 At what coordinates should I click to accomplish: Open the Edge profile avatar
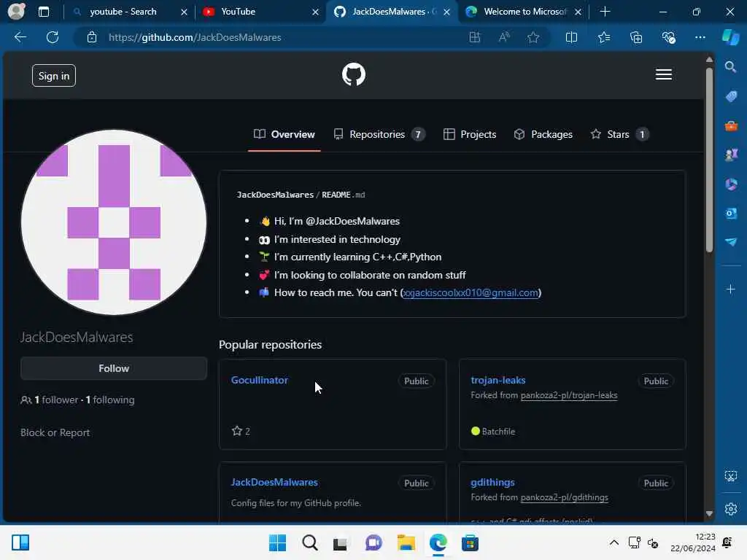point(16,12)
